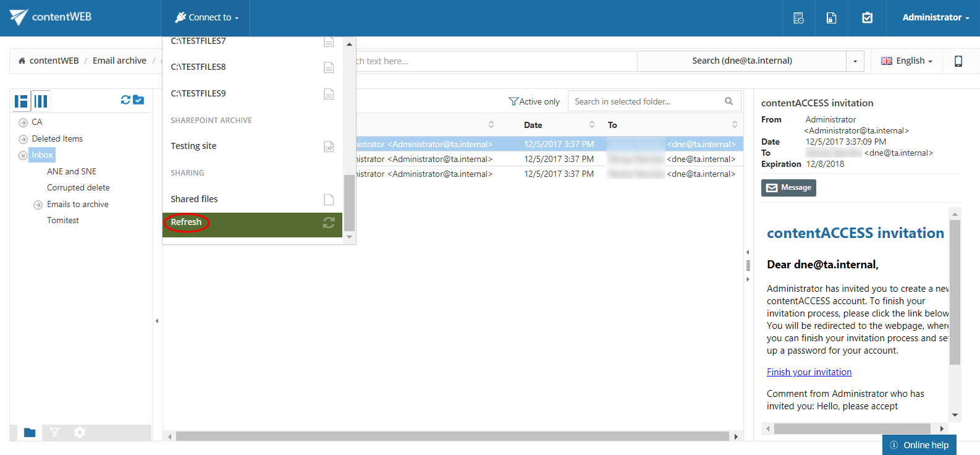Click the mailbox folder icon with checkmark
The width and height of the screenshot is (980, 455).
pyautogui.click(x=138, y=100)
